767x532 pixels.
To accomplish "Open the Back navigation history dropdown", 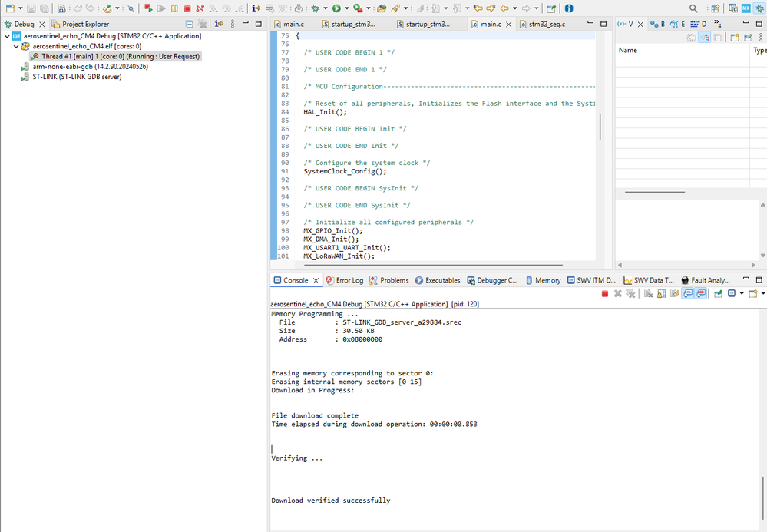I will (514, 8).
